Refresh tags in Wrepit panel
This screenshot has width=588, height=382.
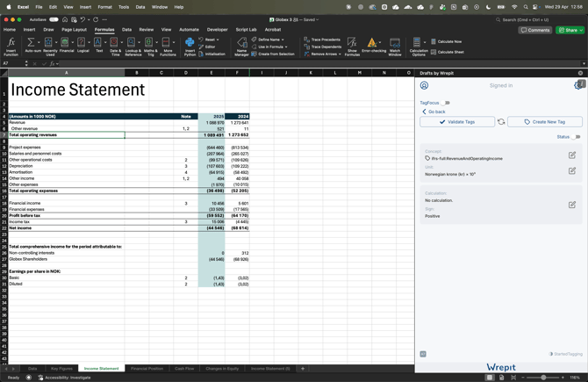(501, 122)
